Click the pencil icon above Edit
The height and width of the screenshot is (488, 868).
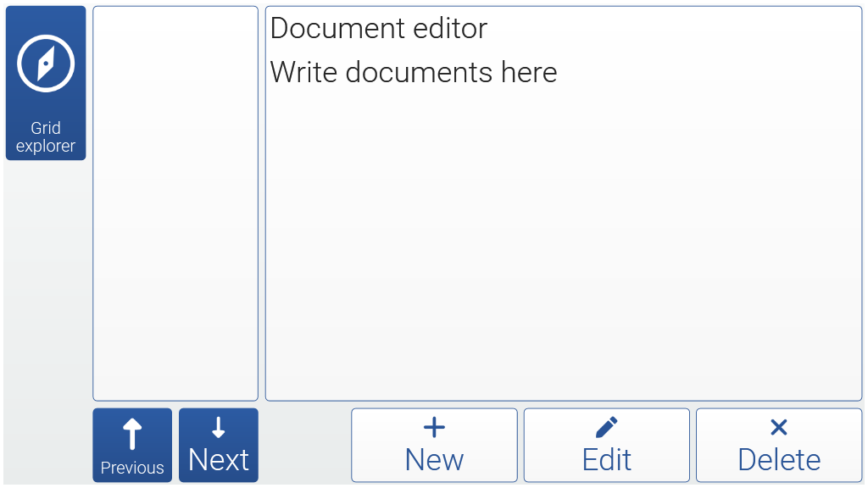coord(606,427)
